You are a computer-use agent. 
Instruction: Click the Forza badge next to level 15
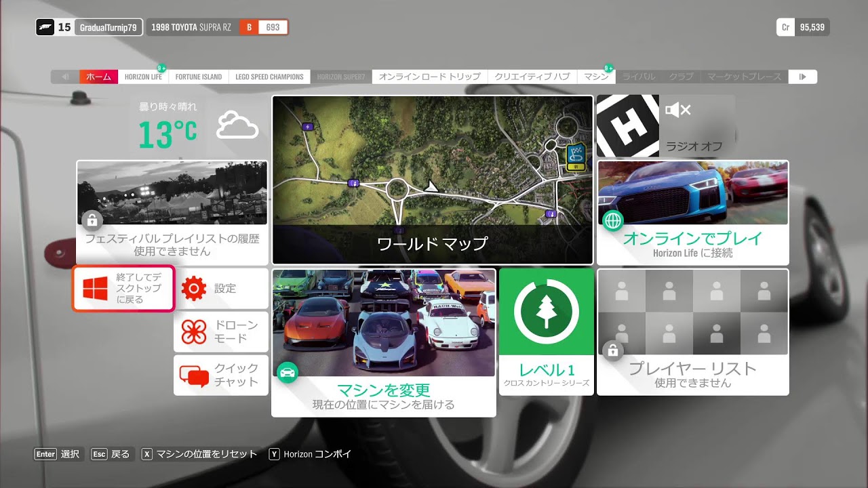(45, 26)
